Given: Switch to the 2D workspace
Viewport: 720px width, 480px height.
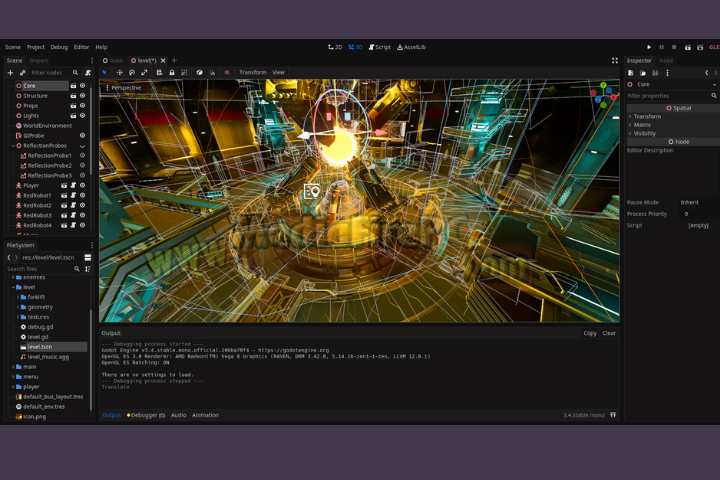Looking at the screenshot, I should click(x=335, y=47).
